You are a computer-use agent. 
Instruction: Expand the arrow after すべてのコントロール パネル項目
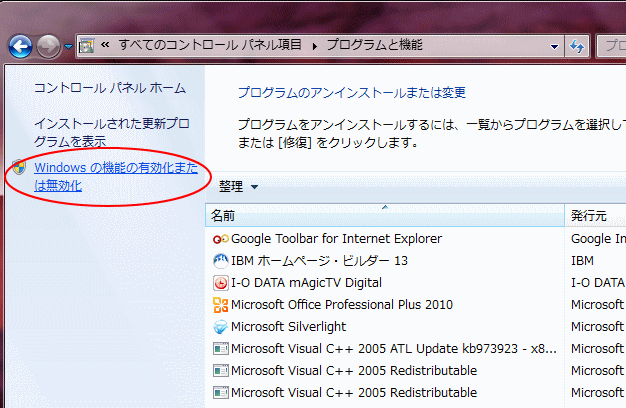coord(315,46)
